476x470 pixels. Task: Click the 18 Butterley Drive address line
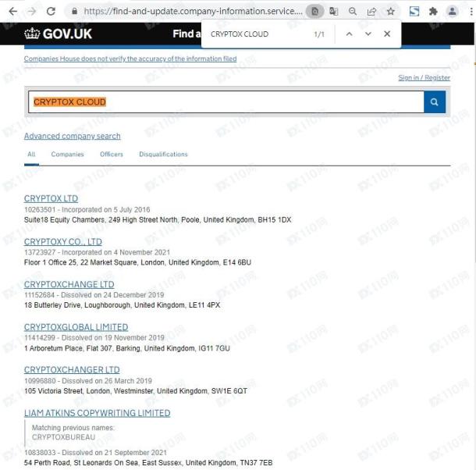click(122, 305)
